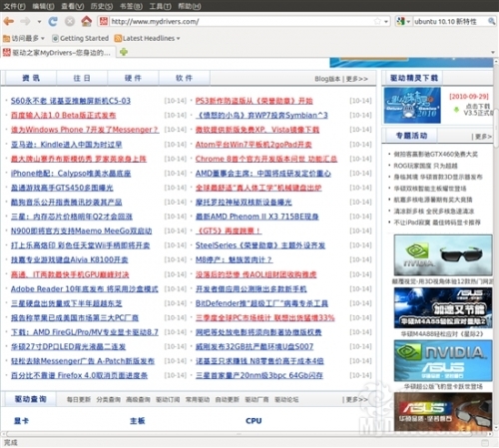Viewport: 499px width, 448px height.
Task: Open the BitDefender virus removal tool article
Action: tap(261, 303)
